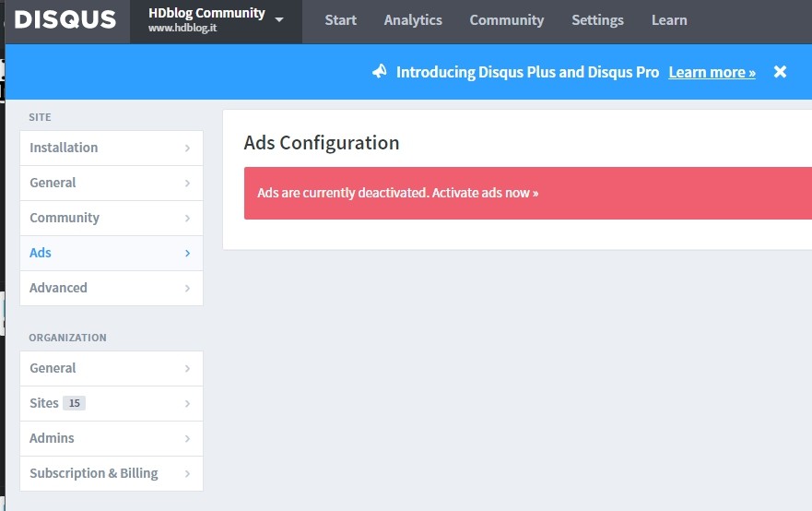812x511 pixels.
Task: Open Sites list with 15 badge
Action: (x=112, y=403)
